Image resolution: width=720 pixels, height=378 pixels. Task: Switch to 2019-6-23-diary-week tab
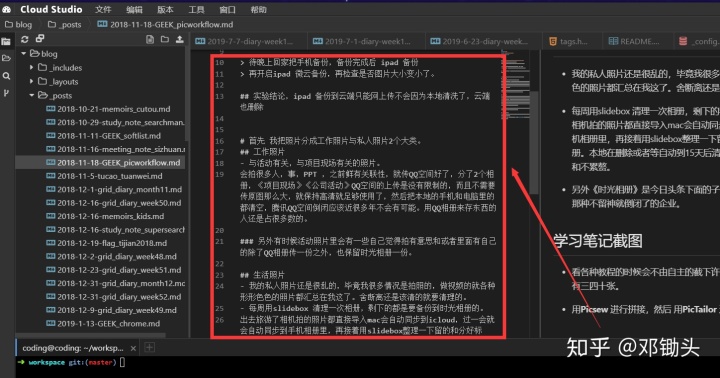click(484, 41)
